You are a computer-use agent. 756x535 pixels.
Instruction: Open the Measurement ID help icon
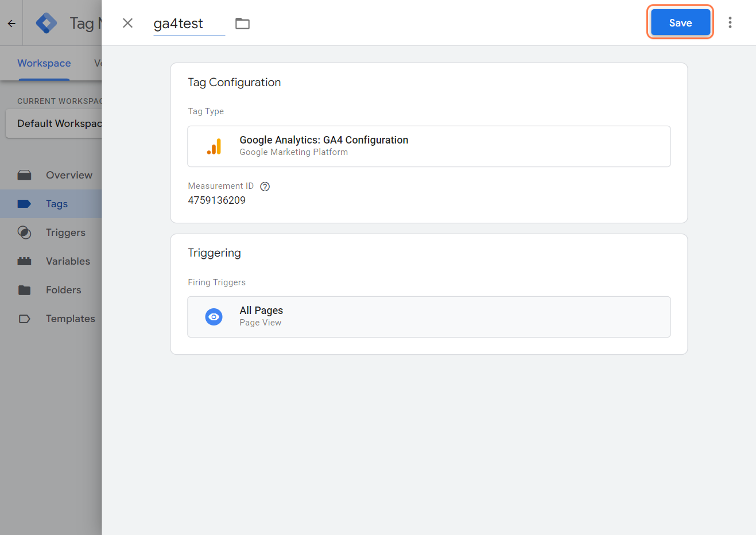tap(265, 187)
